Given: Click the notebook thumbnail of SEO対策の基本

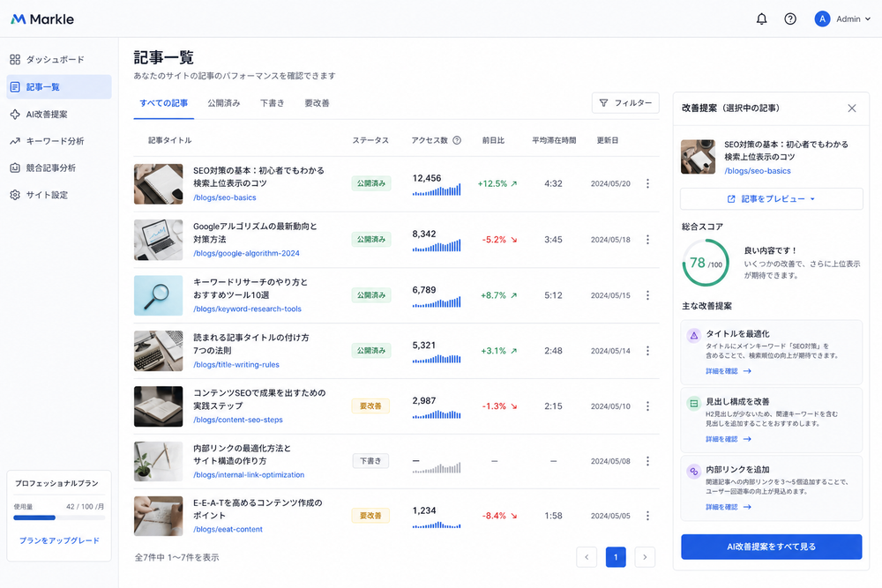Looking at the screenshot, I should [159, 184].
